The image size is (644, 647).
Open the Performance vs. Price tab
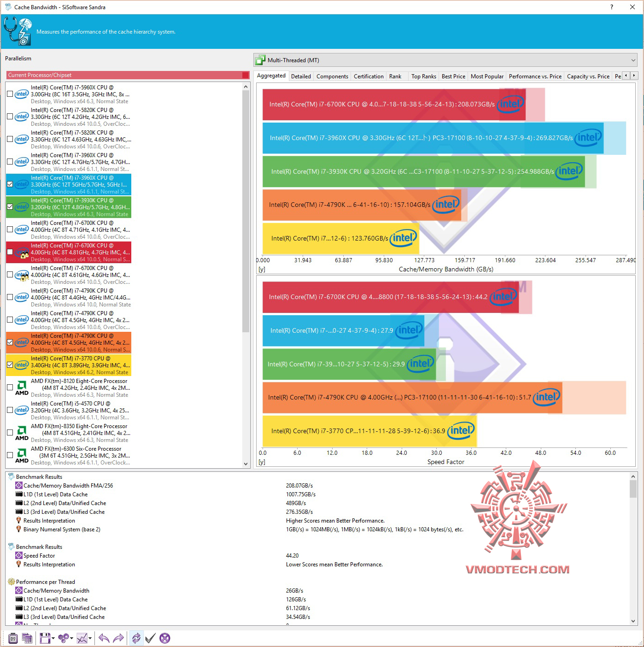(x=535, y=76)
